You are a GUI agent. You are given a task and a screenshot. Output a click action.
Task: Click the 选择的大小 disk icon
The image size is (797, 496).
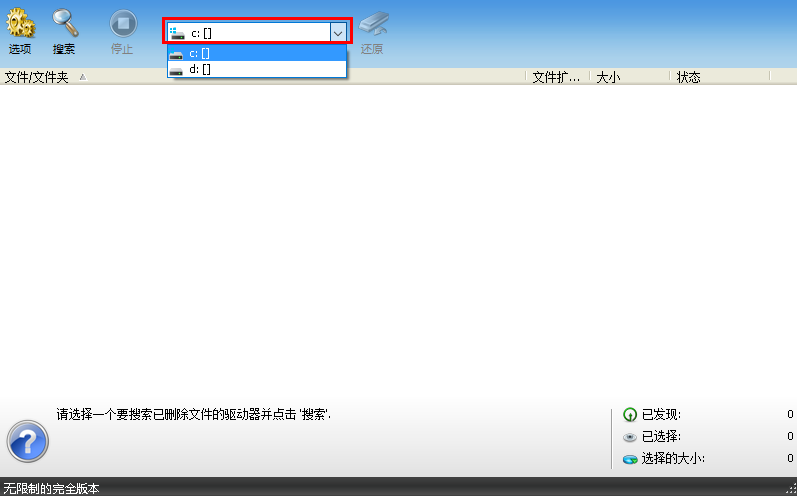coord(630,459)
